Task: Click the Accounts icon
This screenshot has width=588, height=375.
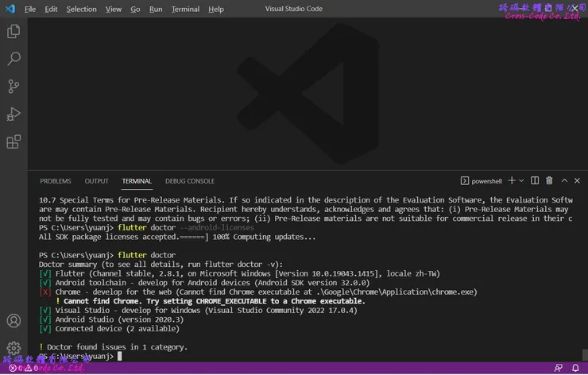Action: [x=14, y=321]
